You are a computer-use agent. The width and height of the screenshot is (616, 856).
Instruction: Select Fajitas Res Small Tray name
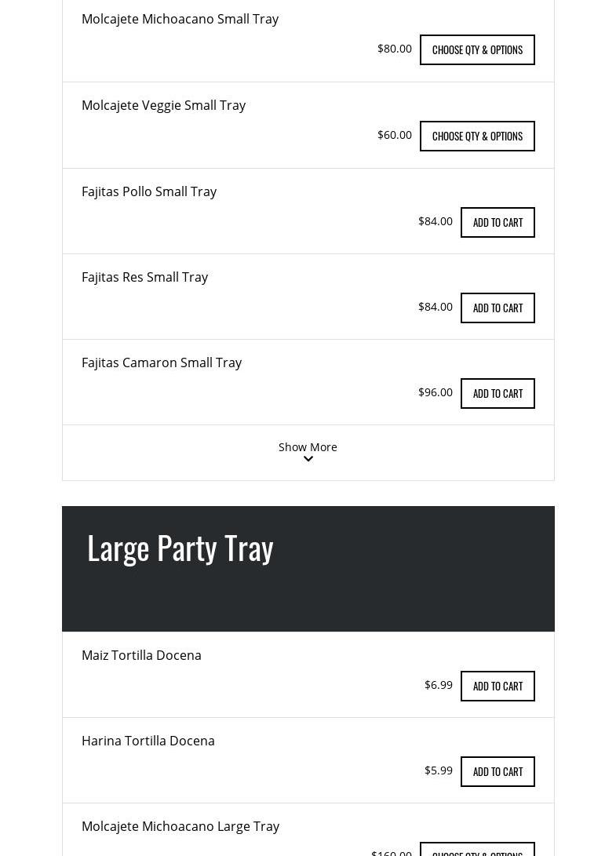[144, 277]
